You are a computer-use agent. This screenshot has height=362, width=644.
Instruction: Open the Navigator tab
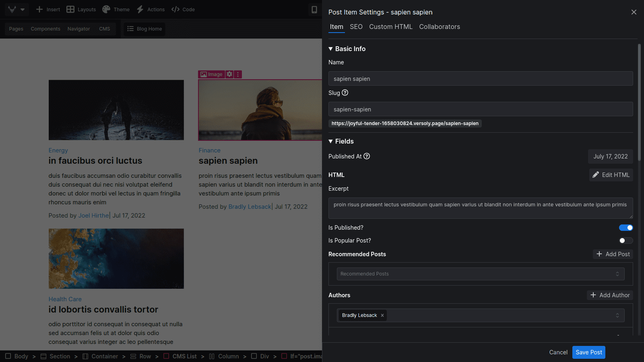click(78, 29)
